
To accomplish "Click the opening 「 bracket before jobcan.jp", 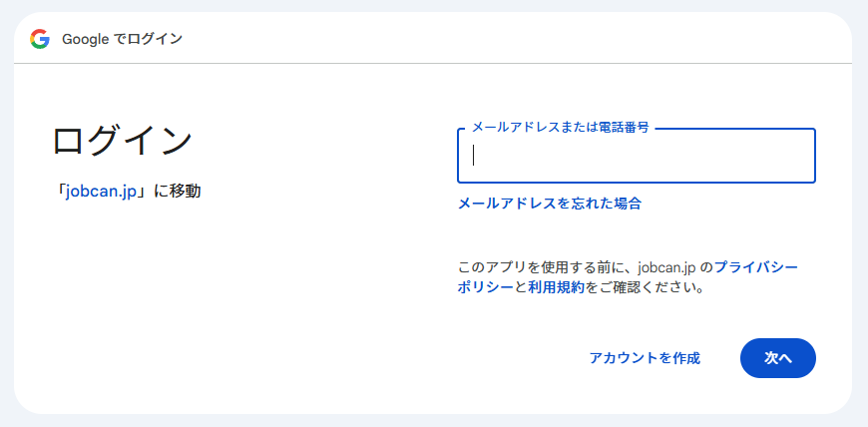I will [60, 192].
